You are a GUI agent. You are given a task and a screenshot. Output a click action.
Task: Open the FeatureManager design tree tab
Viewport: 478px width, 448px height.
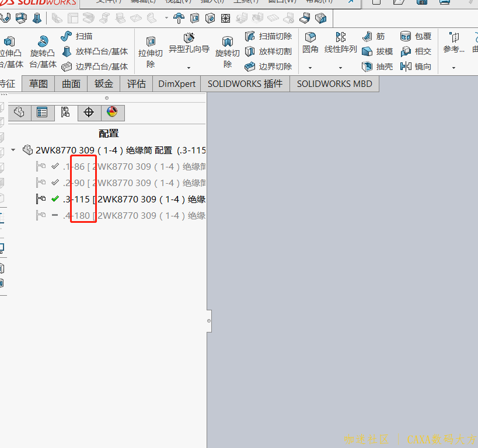[19, 113]
